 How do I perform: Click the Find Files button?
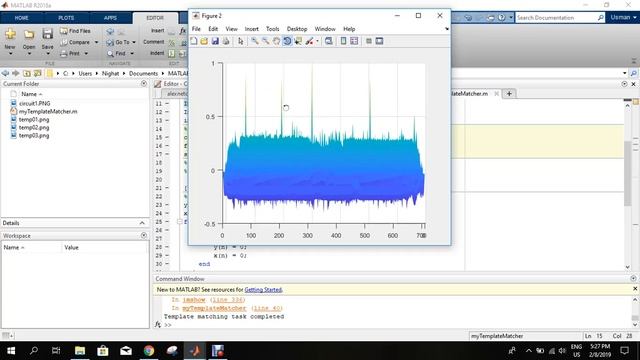[x=75, y=31]
